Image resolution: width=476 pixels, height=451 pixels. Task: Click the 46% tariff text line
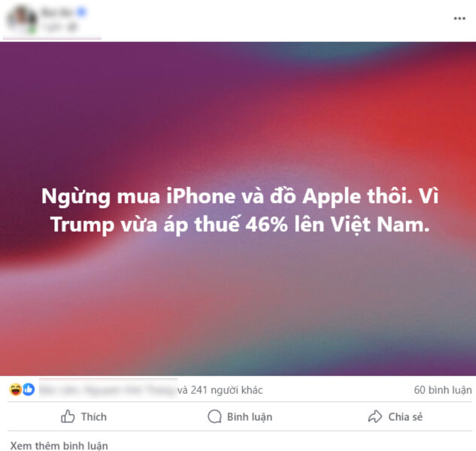[x=240, y=224]
